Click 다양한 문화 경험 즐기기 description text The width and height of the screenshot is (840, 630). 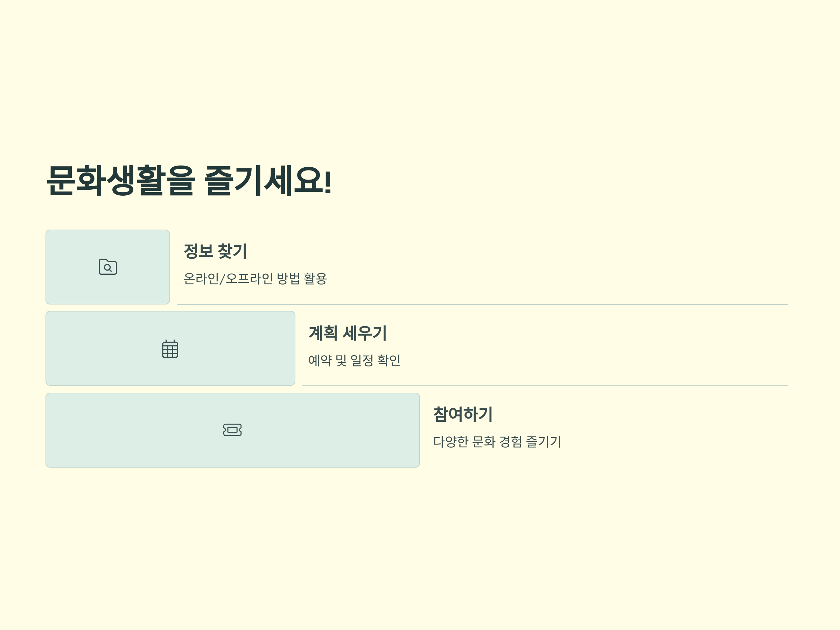[497, 441]
